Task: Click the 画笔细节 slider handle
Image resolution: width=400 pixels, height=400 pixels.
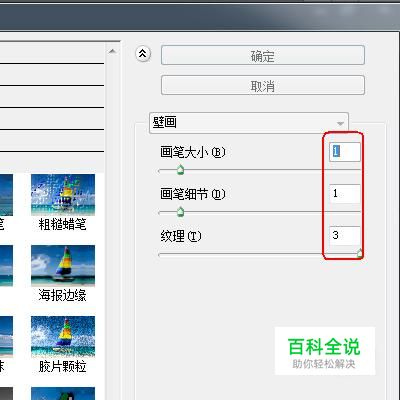Action: click(x=180, y=211)
